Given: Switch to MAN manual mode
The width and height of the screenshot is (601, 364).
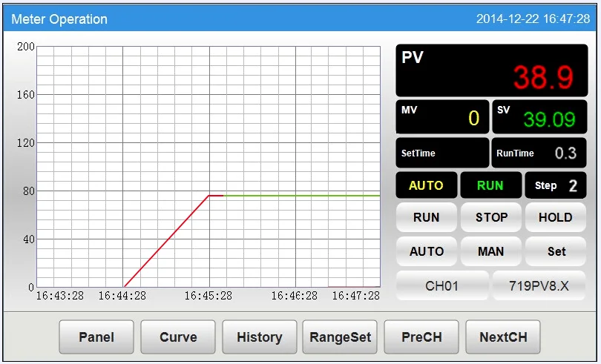Looking at the screenshot, I should [x=490, y=251].
